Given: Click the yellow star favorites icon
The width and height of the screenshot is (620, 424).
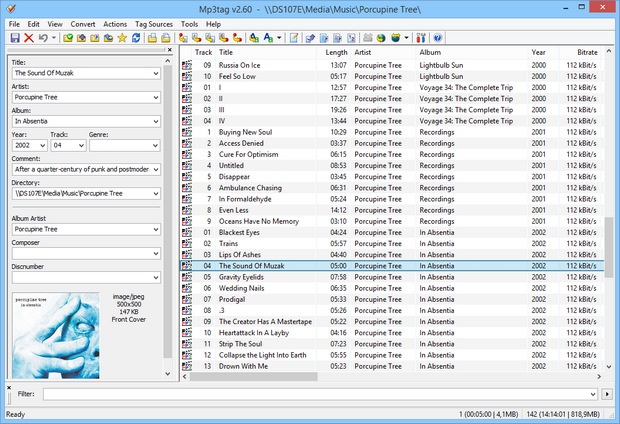Looking at the screenshot, I should pyautogui.click(x=122, y=38).
